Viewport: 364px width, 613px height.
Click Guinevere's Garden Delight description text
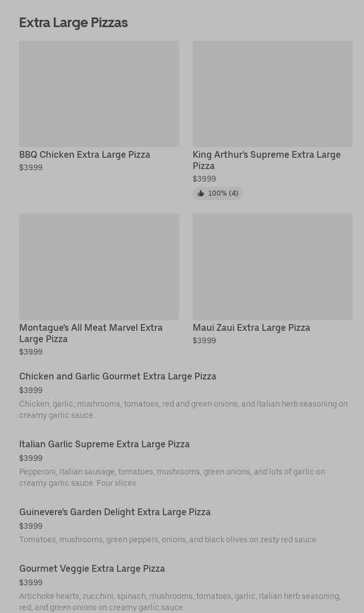[168, 539]
